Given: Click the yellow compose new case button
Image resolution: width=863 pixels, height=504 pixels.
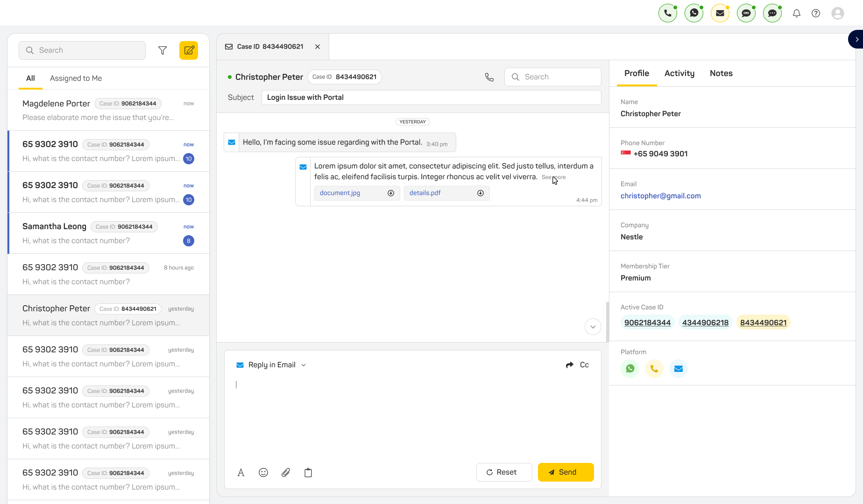Looking at the screenshot, I should click(189, 50).
